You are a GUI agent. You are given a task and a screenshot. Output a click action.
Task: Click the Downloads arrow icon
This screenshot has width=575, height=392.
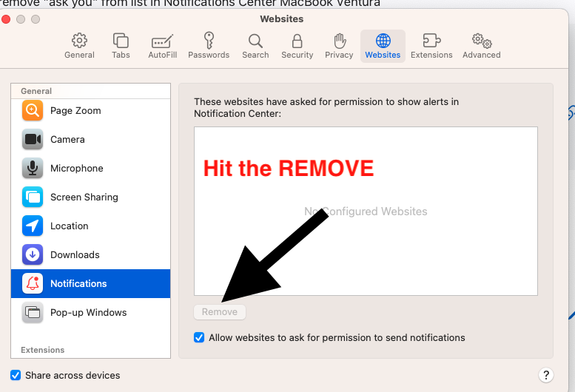33,254
